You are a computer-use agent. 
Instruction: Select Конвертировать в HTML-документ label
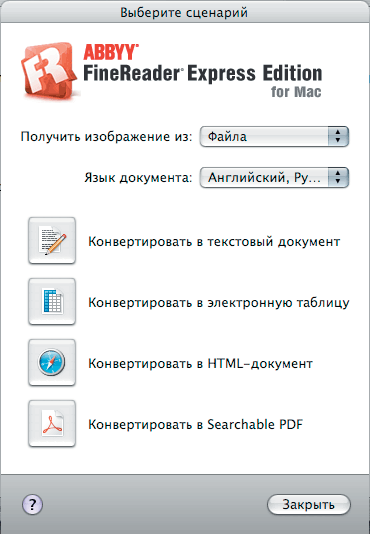[200, 363]
